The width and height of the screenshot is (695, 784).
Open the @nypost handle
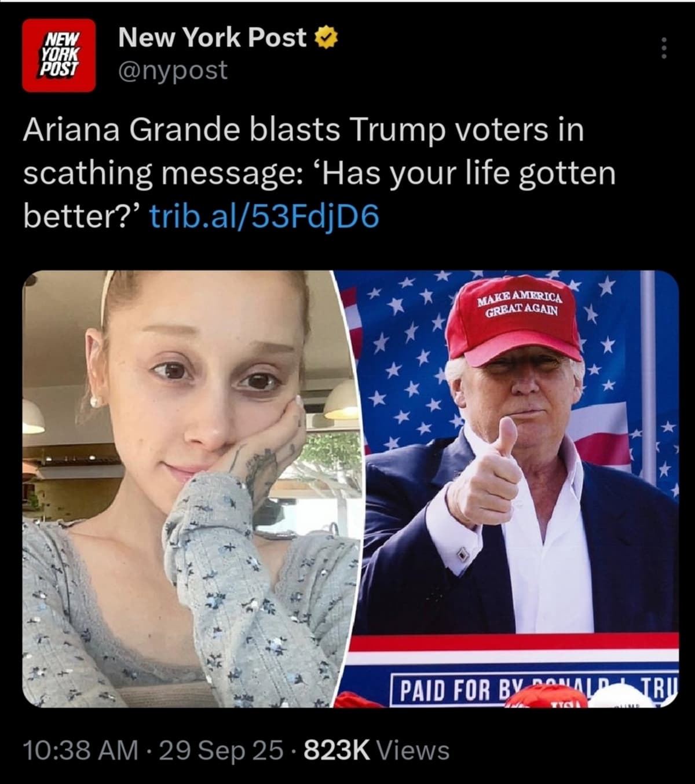[173, 71]
